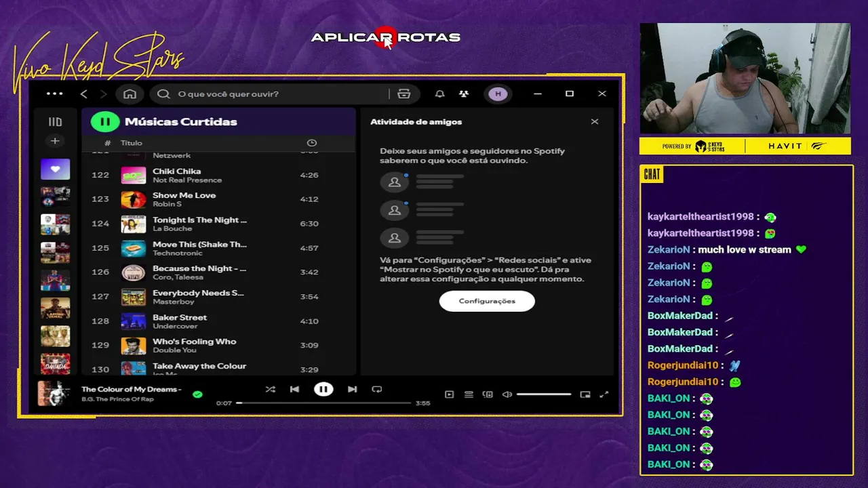Toggle the Now Playing view icon
The image size is (868, 488).
[x=449, y=394]
